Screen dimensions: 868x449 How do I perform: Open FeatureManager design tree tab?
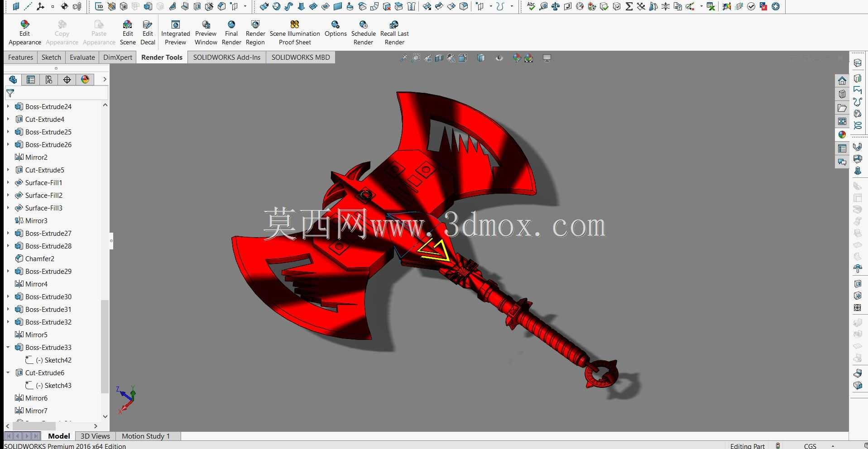click(x=13, y=80)
